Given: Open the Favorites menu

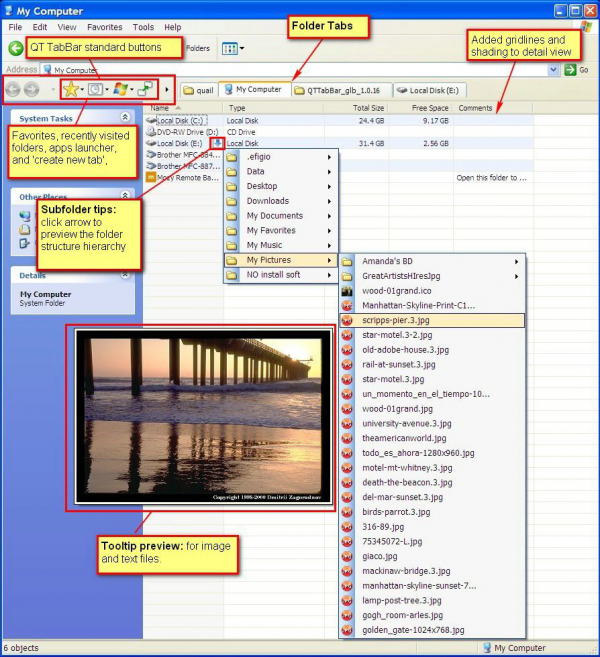Looking at the screenshot, I should pos(105,27).
